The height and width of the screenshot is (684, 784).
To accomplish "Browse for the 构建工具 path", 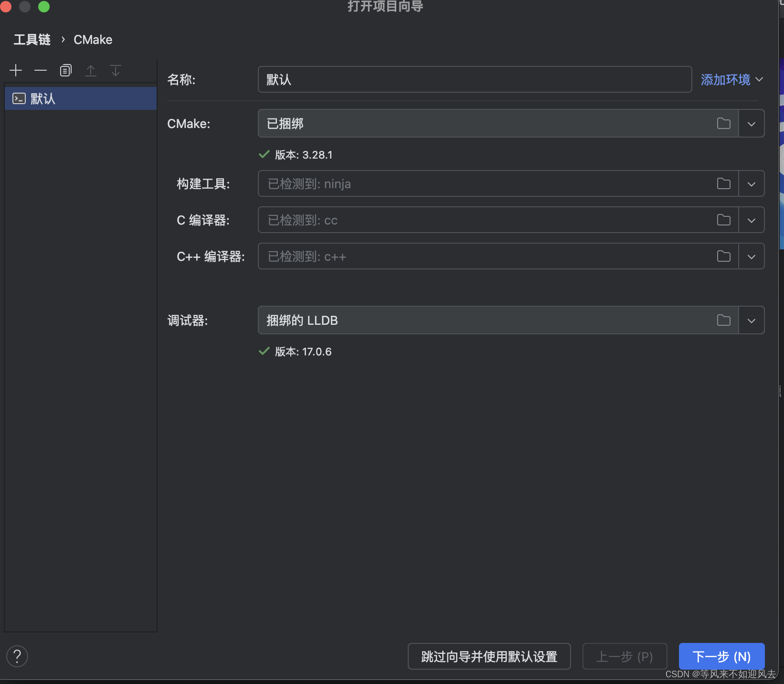I will click(724, 183).
